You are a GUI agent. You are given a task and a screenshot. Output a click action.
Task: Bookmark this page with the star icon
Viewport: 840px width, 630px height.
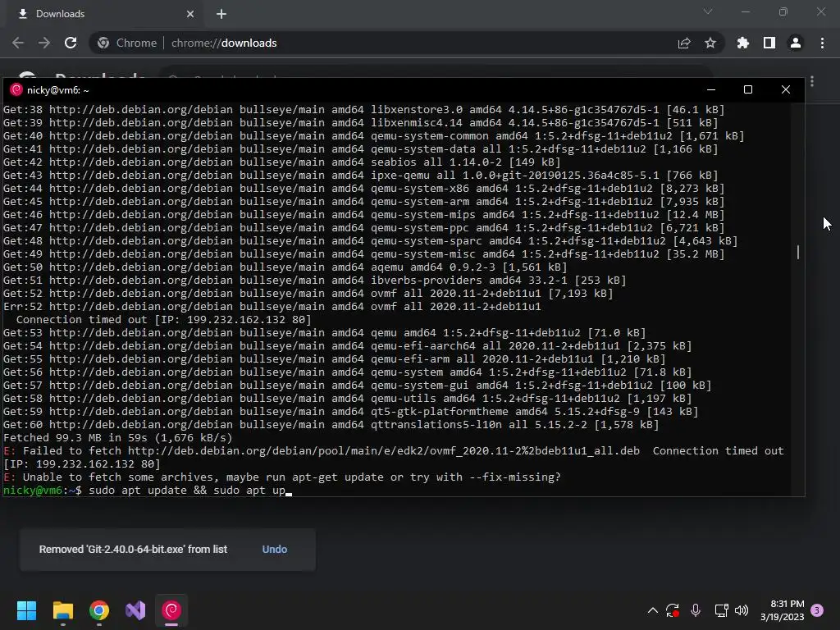tap(710, 43)
